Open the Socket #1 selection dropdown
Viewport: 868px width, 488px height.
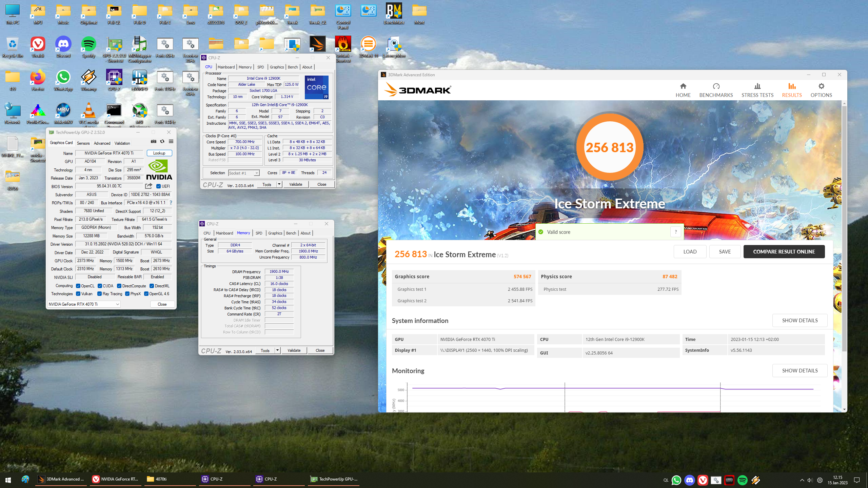tap(244, 173)
